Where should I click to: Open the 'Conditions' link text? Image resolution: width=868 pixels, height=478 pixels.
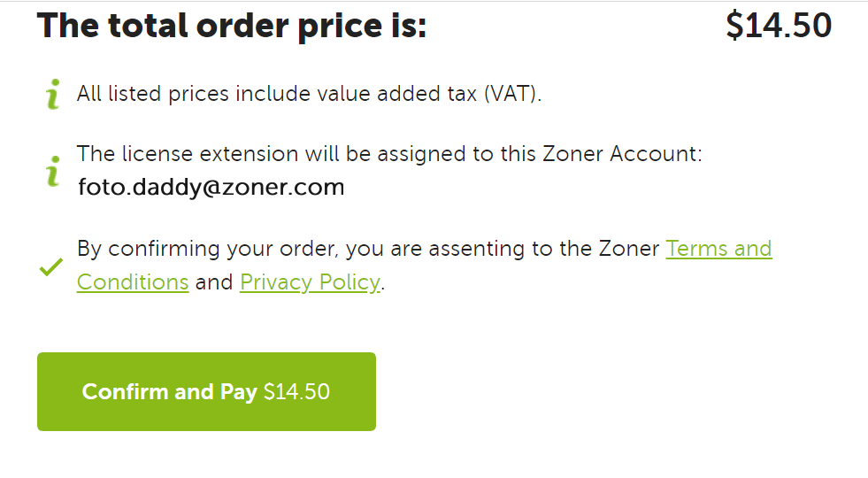(x=133, y=282)
